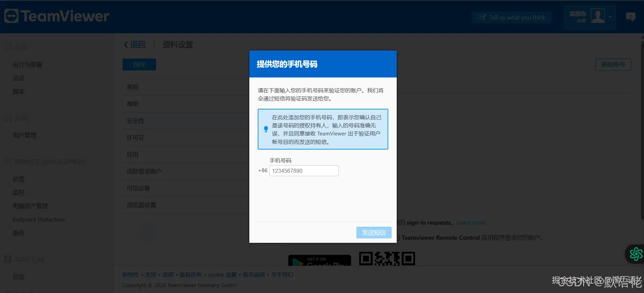Click the icon beside REMOTE MANAGEMENT
Viewport: 644px width, 293px height.
[8, 162]
